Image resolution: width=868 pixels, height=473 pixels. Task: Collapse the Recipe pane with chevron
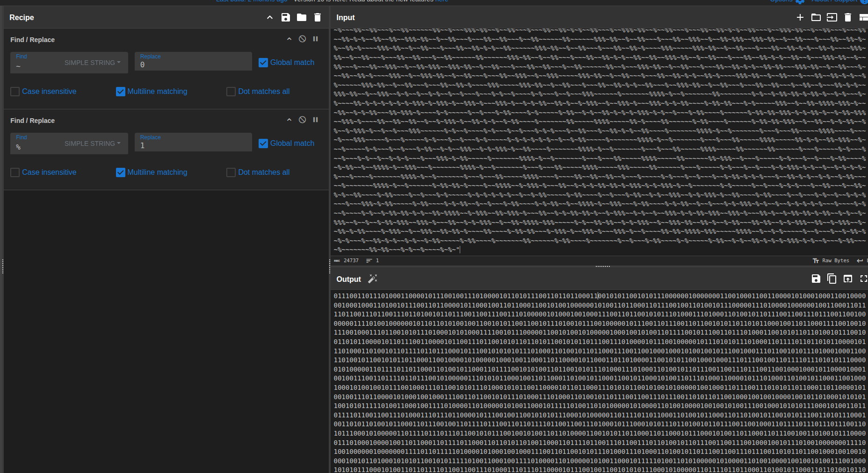point(270,17)
